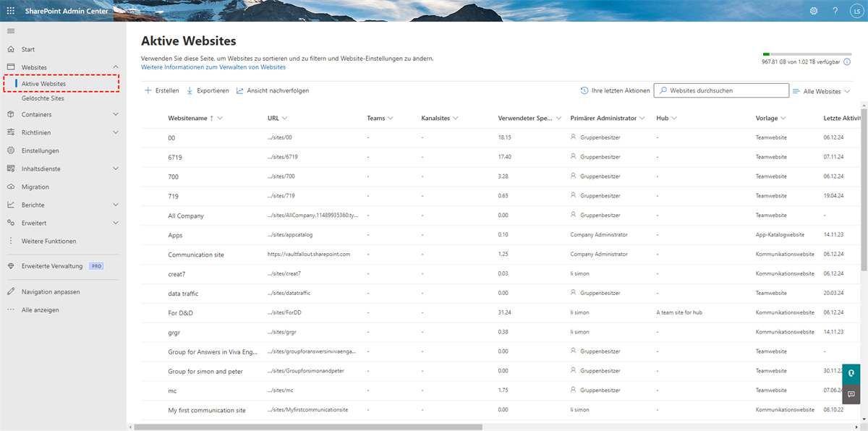Click the storage usage progress bar
The image size is (868, 431).
tap(807, 54)
